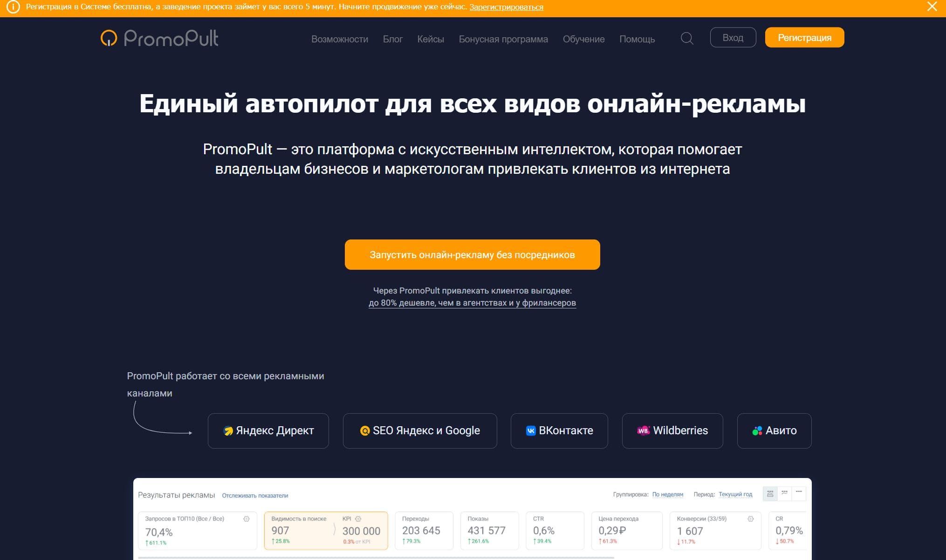This screenshot has width=946, height=560.
Task: Switch to the single-row compact view icon
Action: [799, 492]
